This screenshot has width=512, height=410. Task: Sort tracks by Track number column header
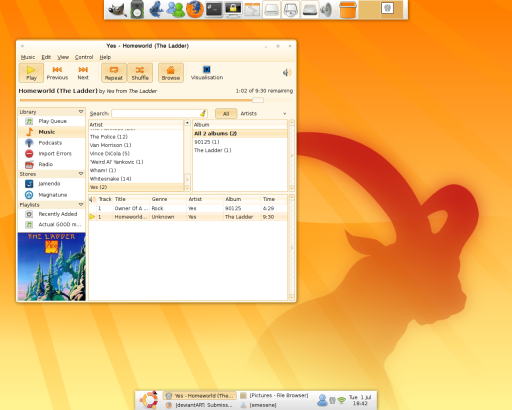click(105, 199)
